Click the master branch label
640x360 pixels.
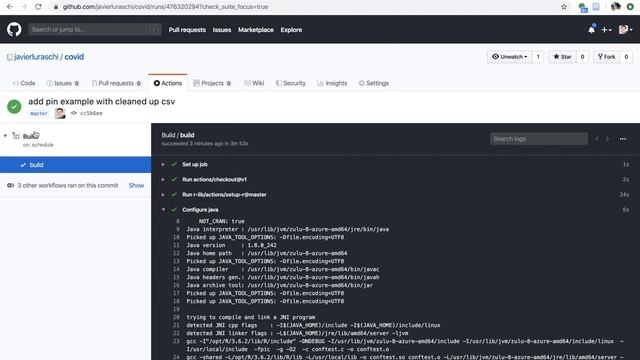coord(39,113)
